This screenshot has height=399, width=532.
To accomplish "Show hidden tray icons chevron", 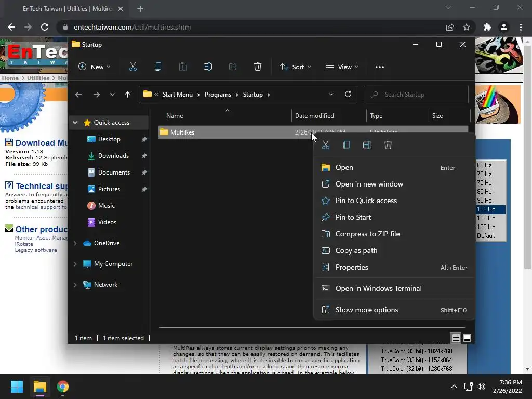I will [x=454, y=387].
